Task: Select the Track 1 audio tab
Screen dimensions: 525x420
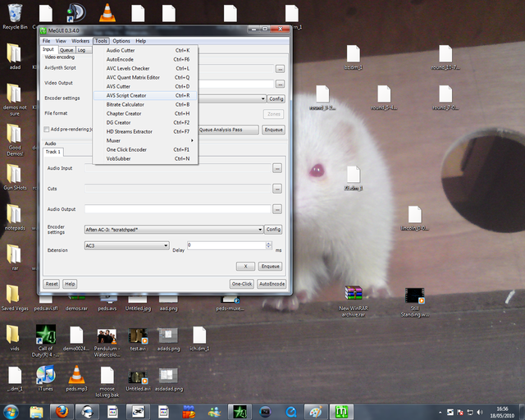Action: tap(53, 152)
